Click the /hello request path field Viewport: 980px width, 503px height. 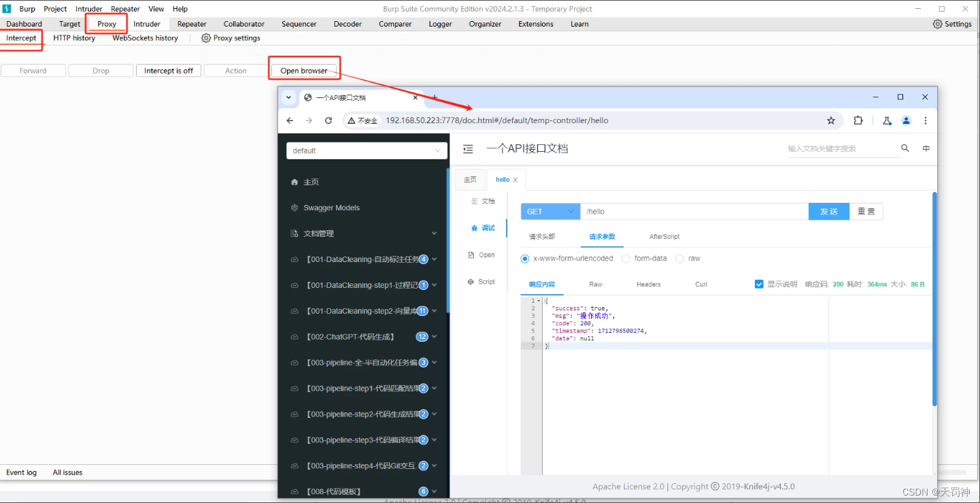pos(694,212)
